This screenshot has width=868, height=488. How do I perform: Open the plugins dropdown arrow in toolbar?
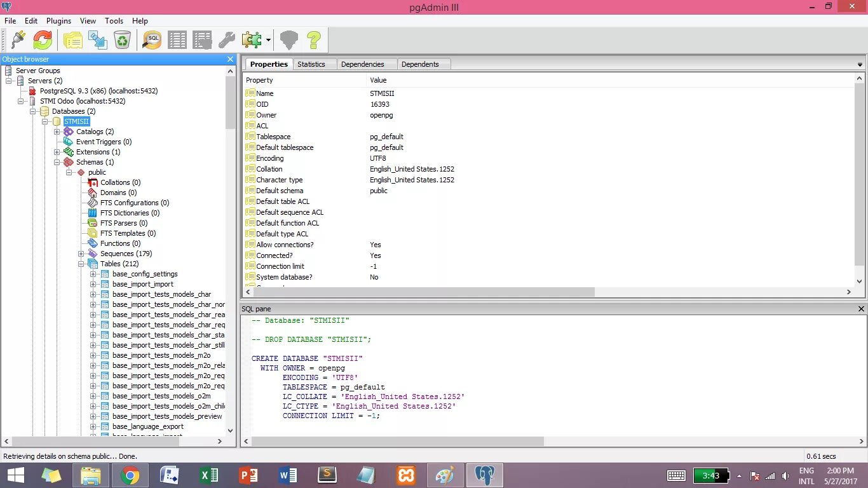coord(268,40)
